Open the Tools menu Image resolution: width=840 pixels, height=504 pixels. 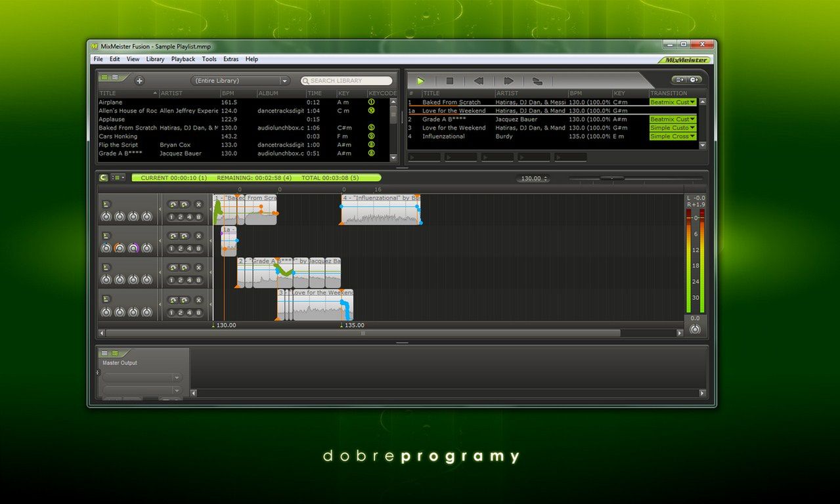[x=210, y=59]
